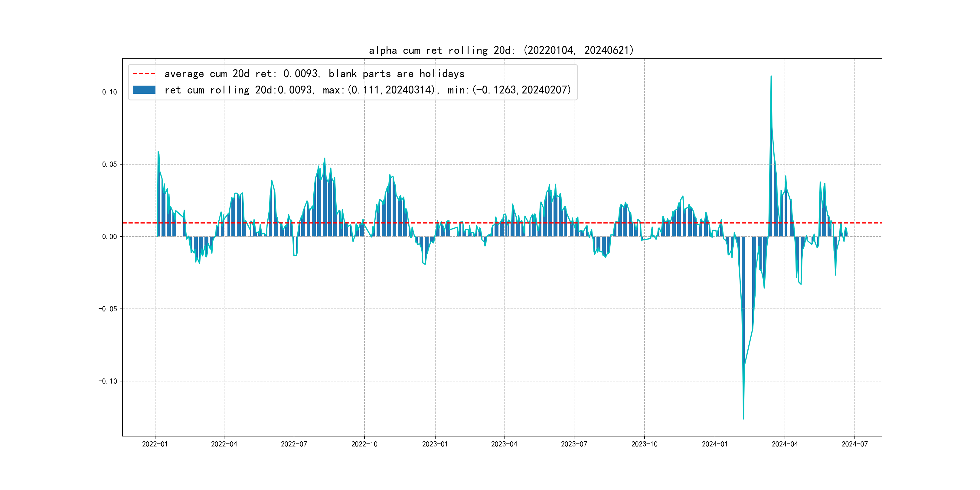The image size is (980, 490).
Task: Click the 2024-01 x-axis tick label
Action: point(714,444)
